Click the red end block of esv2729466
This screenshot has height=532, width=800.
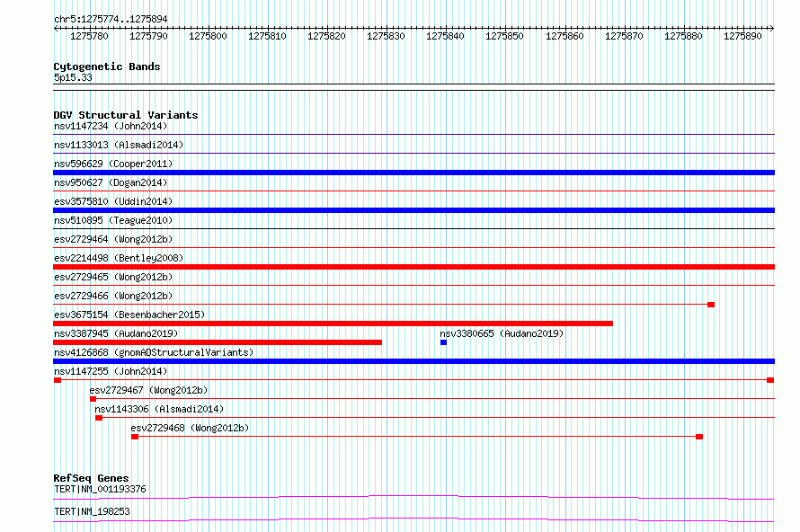[x=711, y=305]
